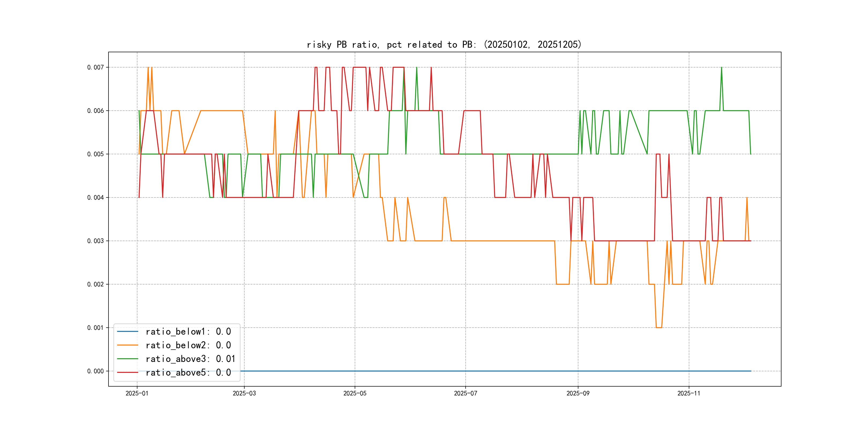
Task: Click the chart title text
Action: click(444, 44)
